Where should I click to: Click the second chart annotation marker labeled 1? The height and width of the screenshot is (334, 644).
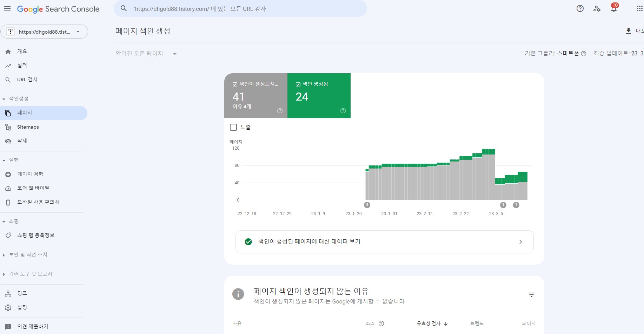coord(516,205)
